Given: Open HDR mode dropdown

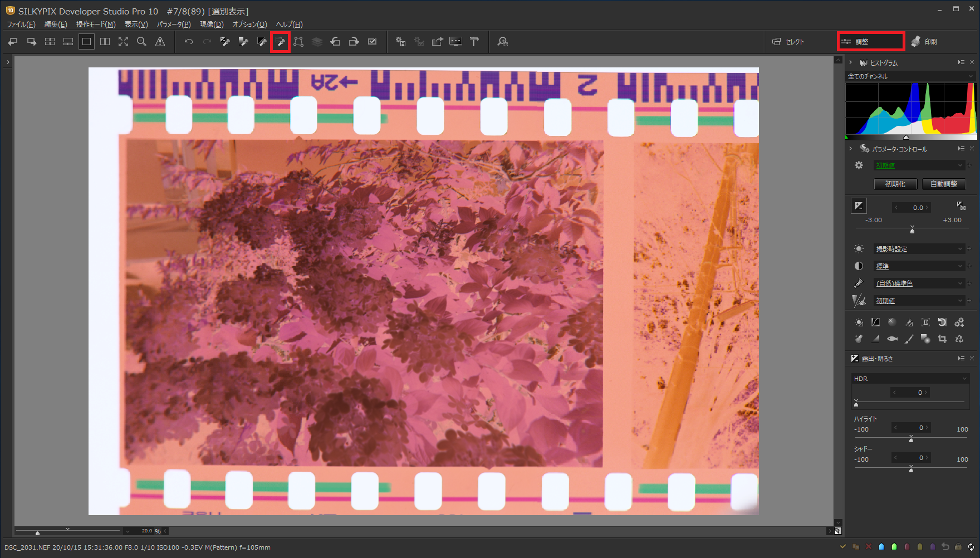Looking at the screenshot, I should click(910, 379).
